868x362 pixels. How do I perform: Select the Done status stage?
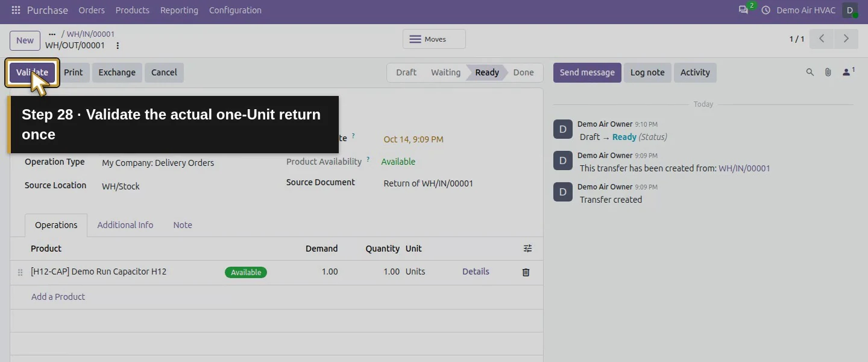[x=524, y=72]
